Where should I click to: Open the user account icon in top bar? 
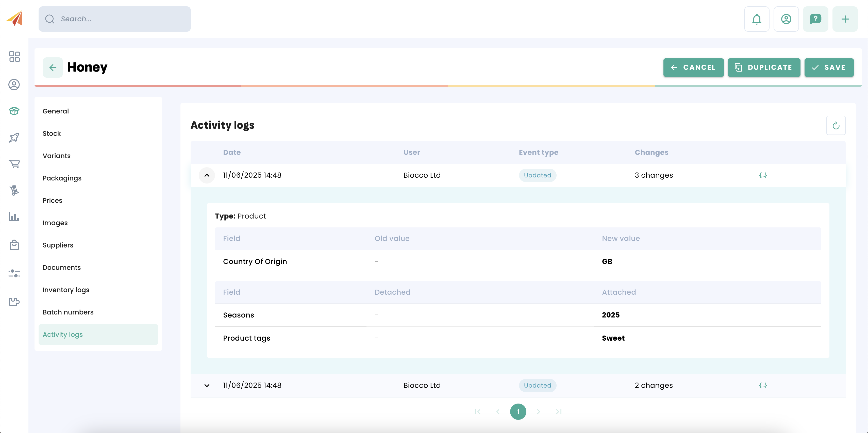786,19
